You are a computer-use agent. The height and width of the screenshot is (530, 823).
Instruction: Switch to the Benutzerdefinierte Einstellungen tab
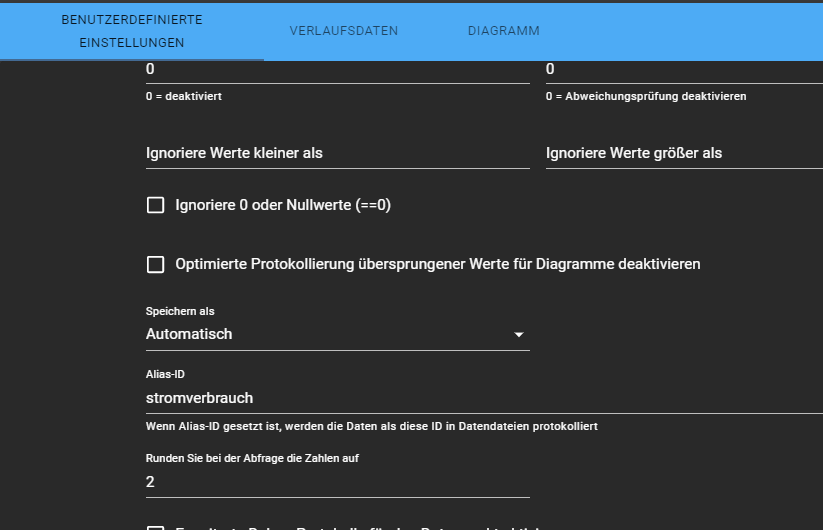pos(132,31)
